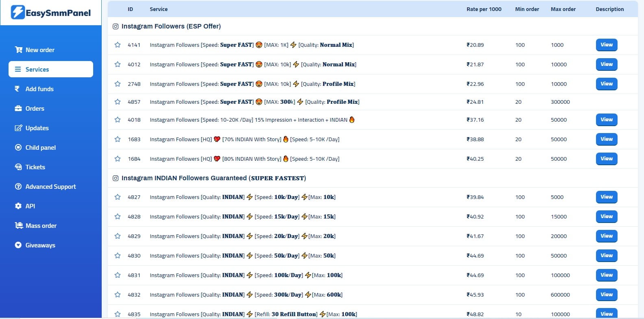Click the EasySmmPanel logo
The width and height of the screenshot is (644, 319).
click(50, 13)
